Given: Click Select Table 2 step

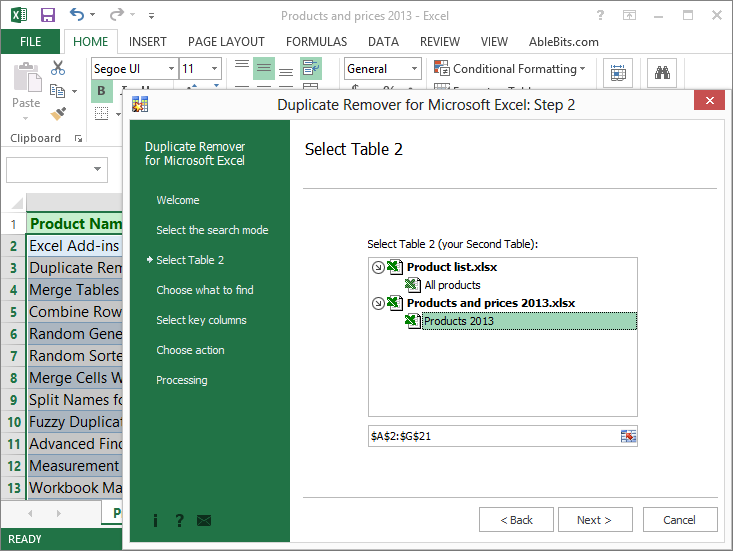Looking at the screenshot, I should [x=190, y=260].
